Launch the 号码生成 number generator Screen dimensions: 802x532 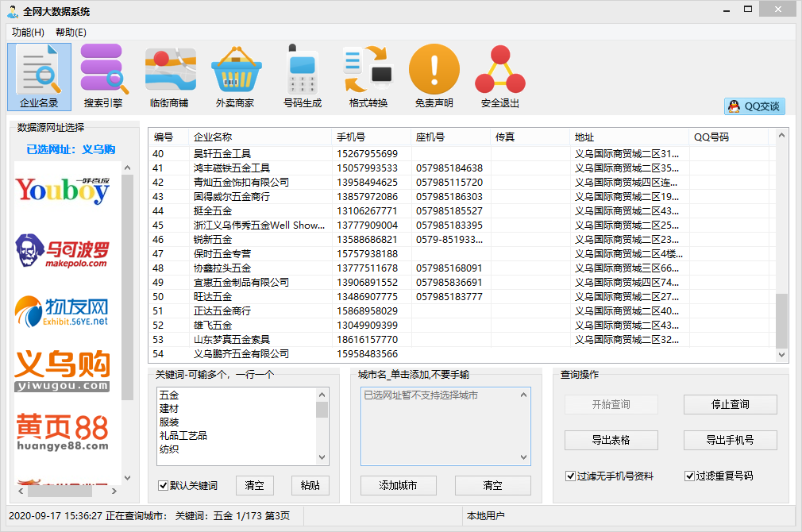pyautogui.click(x=302, y=75)
